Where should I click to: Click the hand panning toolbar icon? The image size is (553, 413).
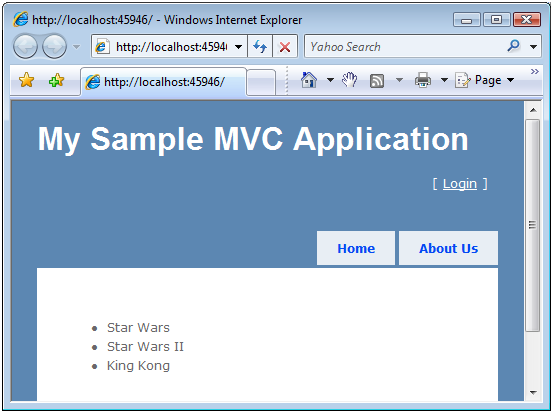350,80
